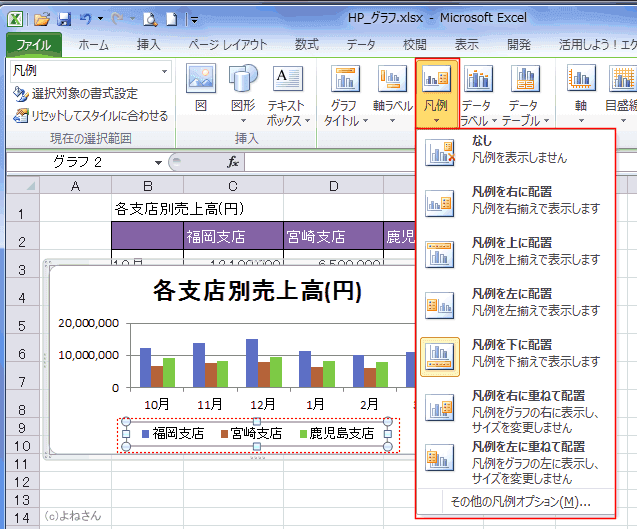Select column D header
This screenshot has width=637, height=529.
point(333,186)
